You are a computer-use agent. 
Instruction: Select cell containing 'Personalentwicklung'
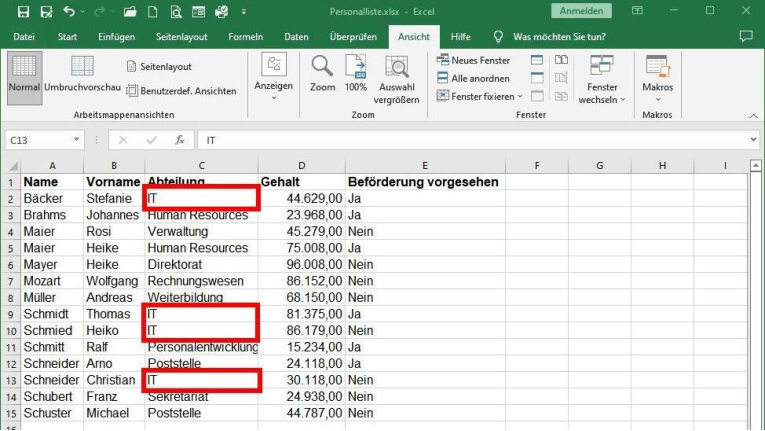(202, 347)
